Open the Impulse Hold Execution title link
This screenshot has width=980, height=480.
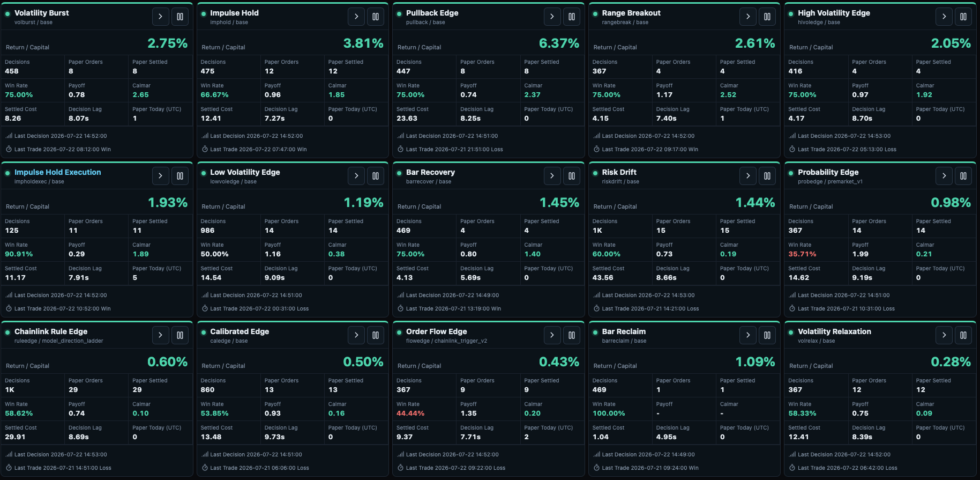click(x=57, y=172)
